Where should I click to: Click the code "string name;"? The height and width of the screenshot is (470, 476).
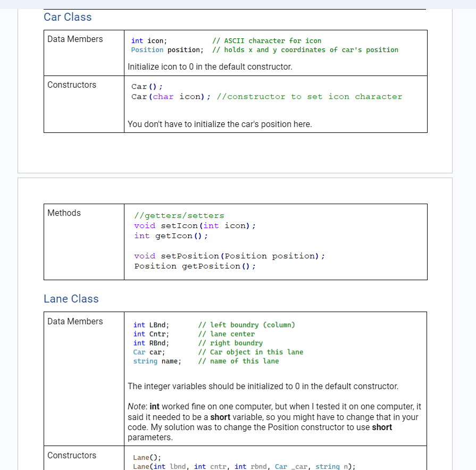pos(157,361)
